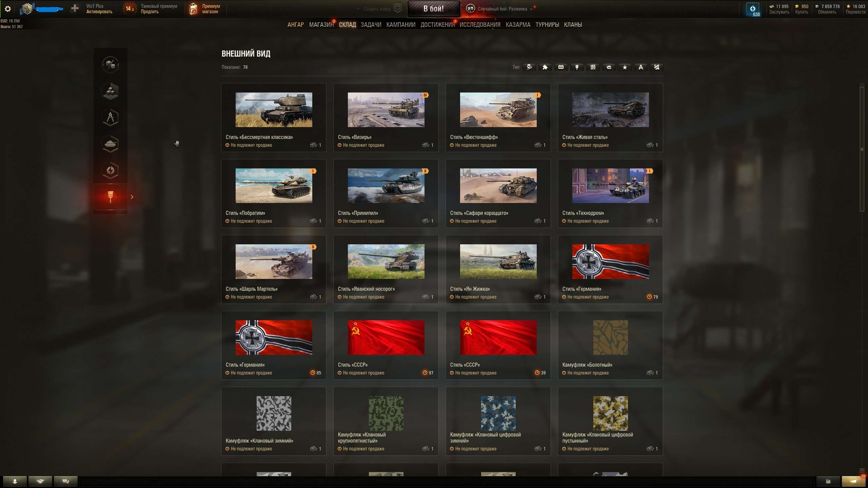The height and width of the screenshot is (488, 868).
Task: Click the Стиль «Примипил» label
Action: click(358, 213)
